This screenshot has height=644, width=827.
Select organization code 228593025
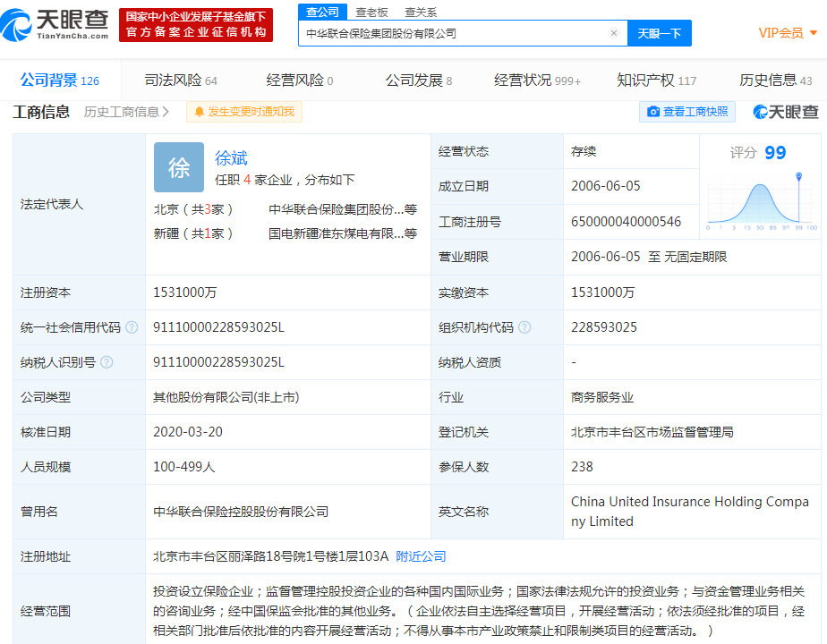point(604,327)
